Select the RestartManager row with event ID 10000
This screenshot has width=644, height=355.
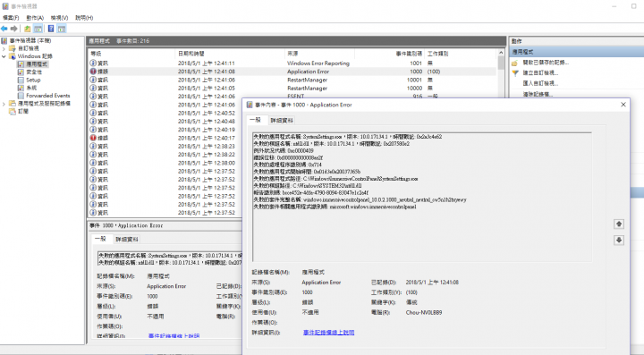[292, 89]
